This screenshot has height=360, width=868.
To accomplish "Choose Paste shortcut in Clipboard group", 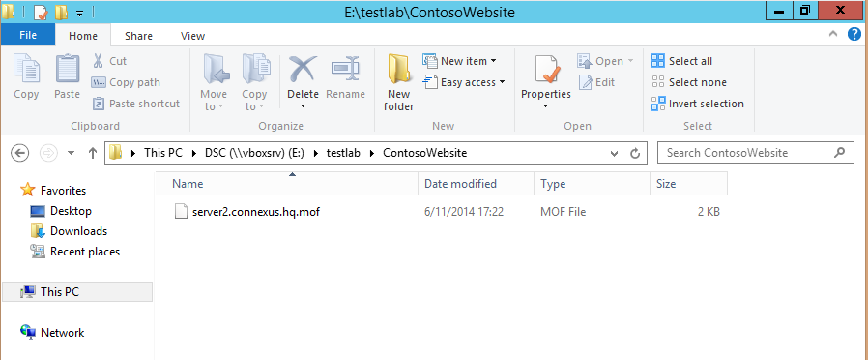I will click(x=135, y=104).
